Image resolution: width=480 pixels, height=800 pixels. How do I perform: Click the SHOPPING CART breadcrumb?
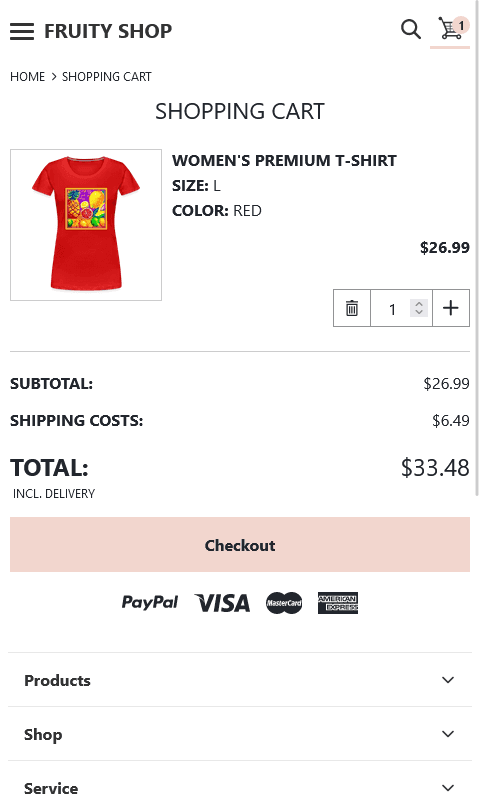pos(107,77)
